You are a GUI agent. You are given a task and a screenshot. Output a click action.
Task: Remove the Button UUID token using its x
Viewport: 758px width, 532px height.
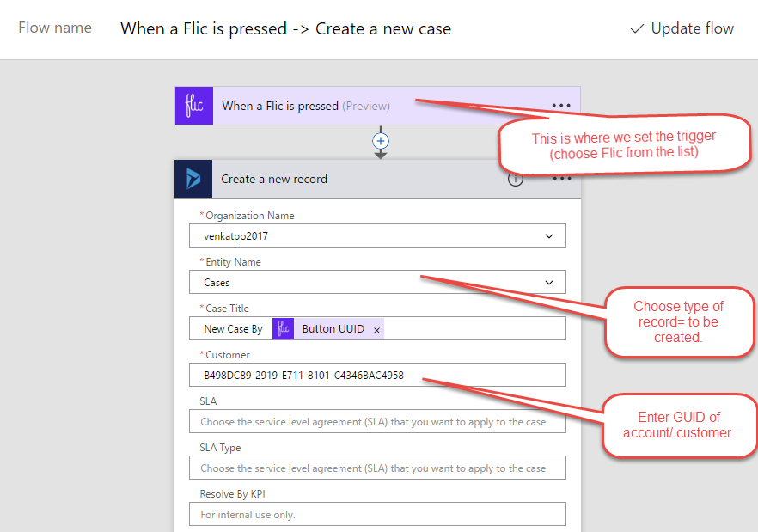click(x=376, y=329)
